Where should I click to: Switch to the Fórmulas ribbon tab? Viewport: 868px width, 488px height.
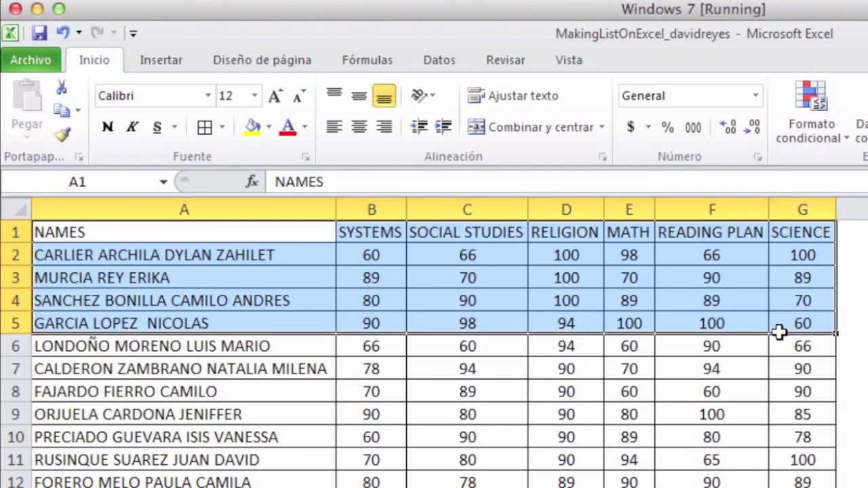tap(367, 60)
